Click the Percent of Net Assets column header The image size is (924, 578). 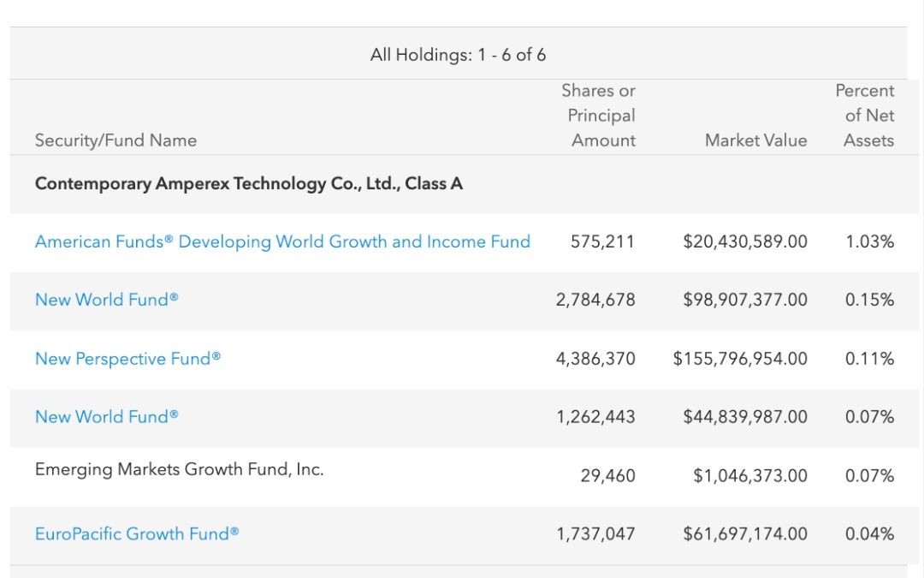point(868,116)
